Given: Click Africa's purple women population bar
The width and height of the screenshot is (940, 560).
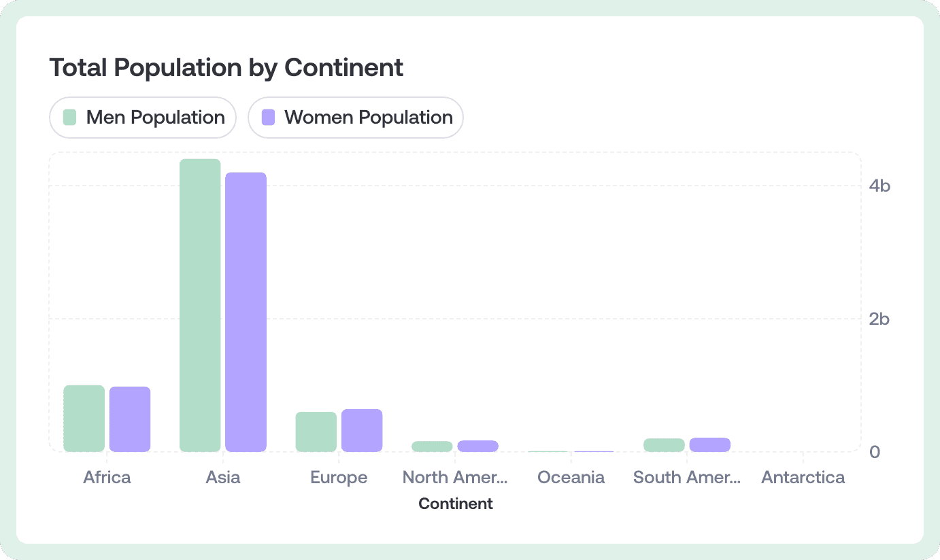Looking at the screenshot, I should point(130,419).
